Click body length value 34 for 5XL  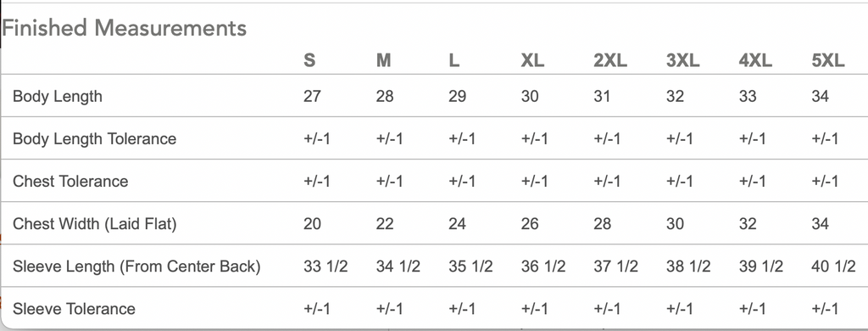[821, 96]
